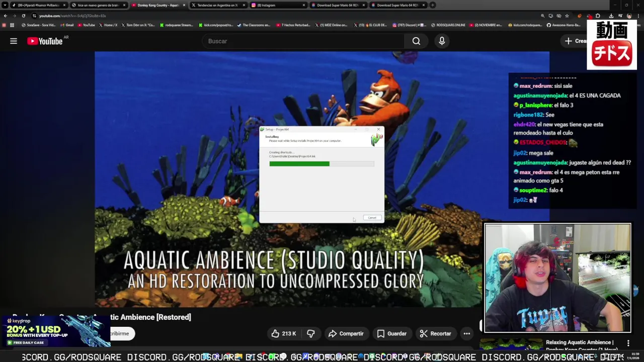This screenshot has height=362, width=644.
Task: Open rodsquaree Stream bookmark
Action: point(177,25)
